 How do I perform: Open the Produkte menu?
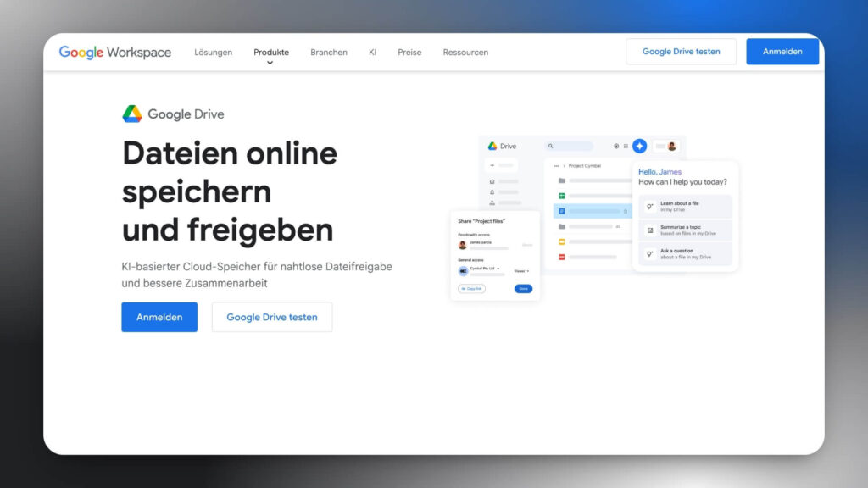pyautogui.click(x=271, y=52)
